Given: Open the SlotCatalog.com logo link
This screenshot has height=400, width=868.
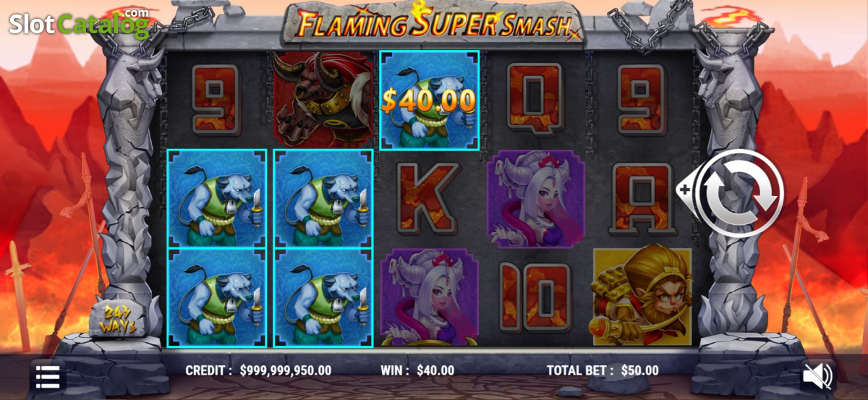Looking at the screenshot, I should [x=79, y=23].
